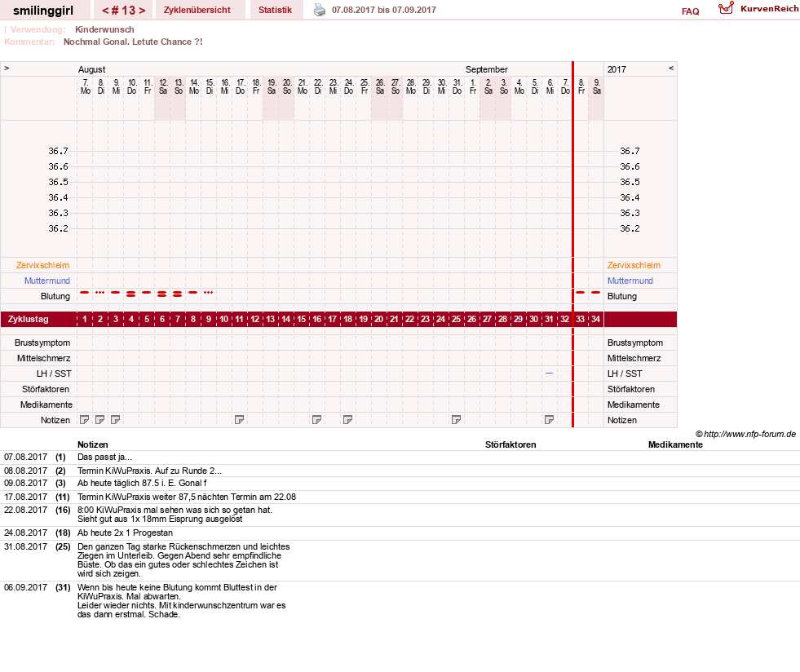The height and width of the screenshot is (672, 800).
Task: Click the Medikamente column header in notes table
Action: tap(675, 444)
